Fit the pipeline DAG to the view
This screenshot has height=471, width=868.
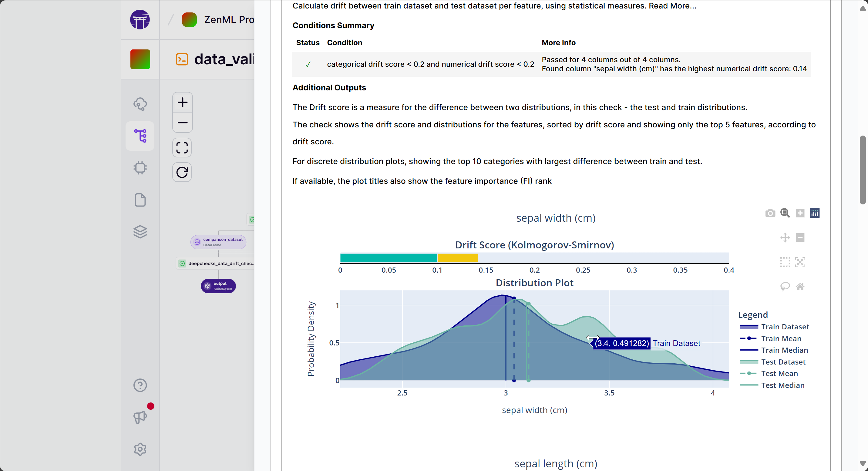(x=182, y=148)
